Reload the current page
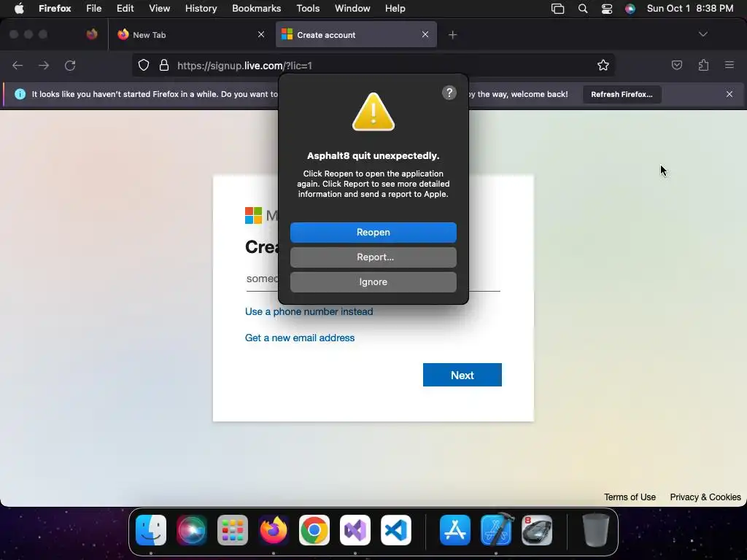The image size is (747, 560). tap(70, 65)
